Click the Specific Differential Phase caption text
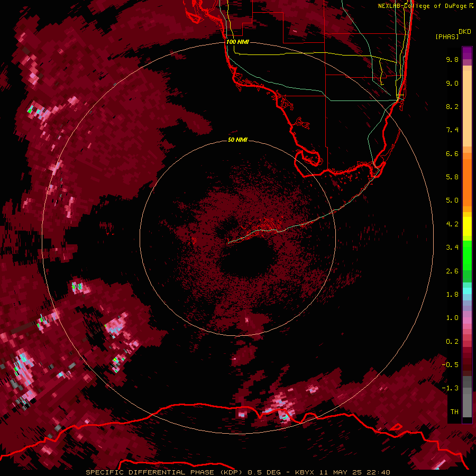 point(237,472)
